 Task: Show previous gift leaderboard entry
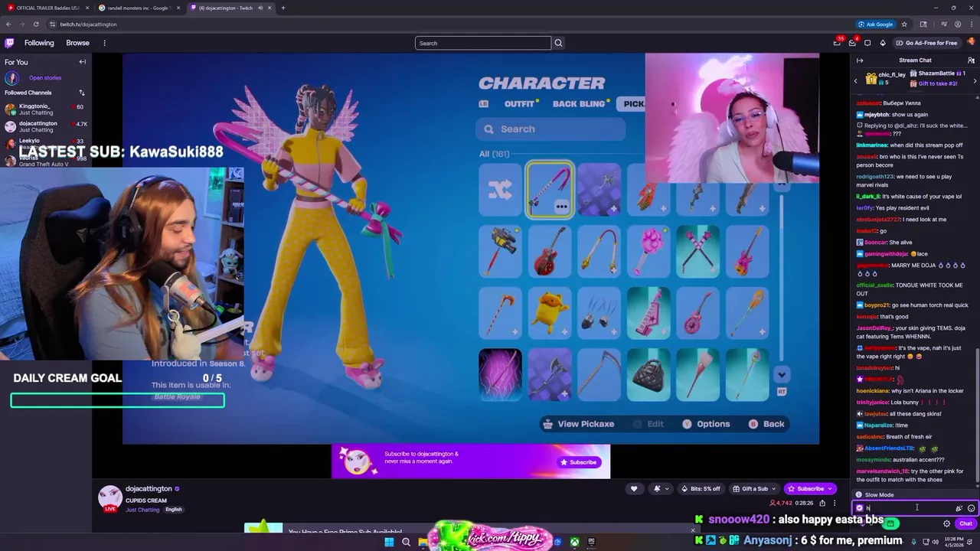[x=856, y=80]
